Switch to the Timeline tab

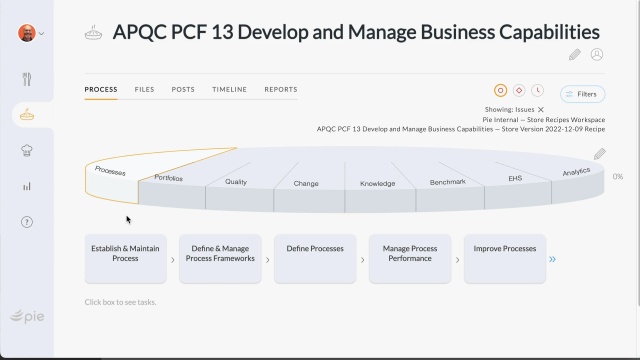pyautogui.click(x=229, y=89)
